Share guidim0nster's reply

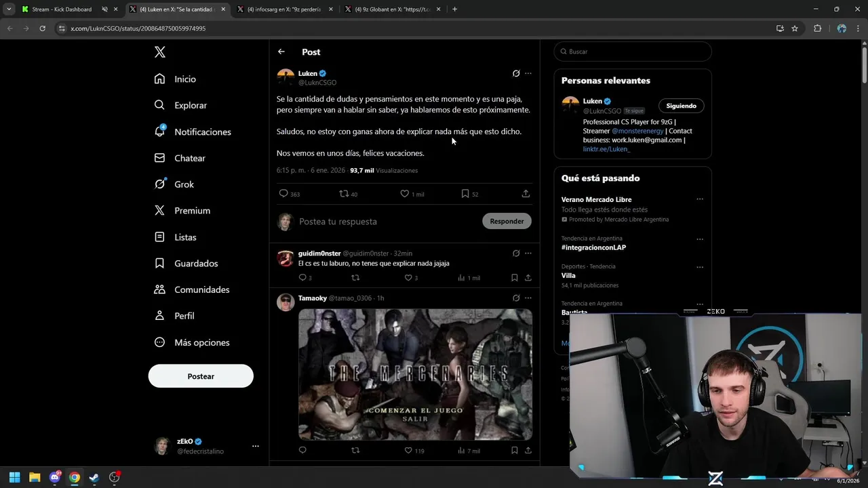point(528,278)
